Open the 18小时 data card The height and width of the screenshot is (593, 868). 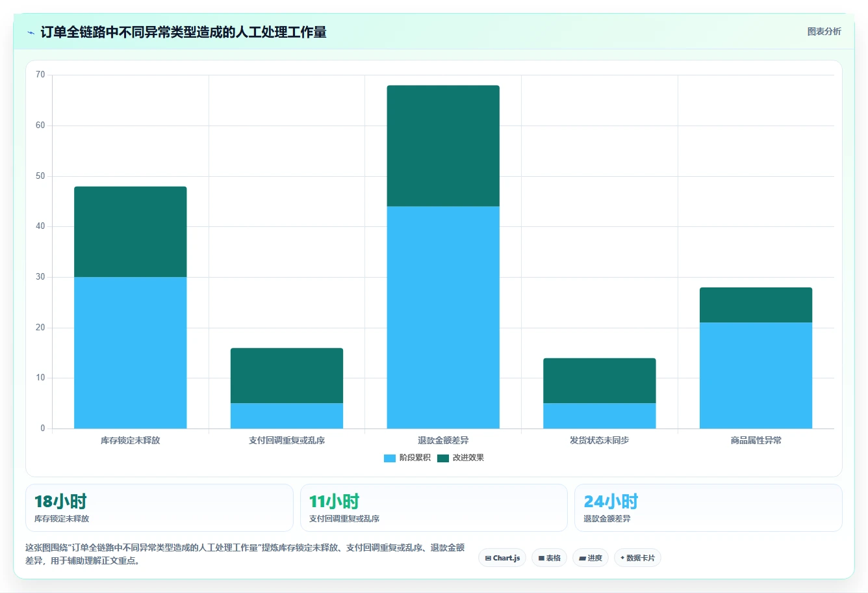coord(159,508)
